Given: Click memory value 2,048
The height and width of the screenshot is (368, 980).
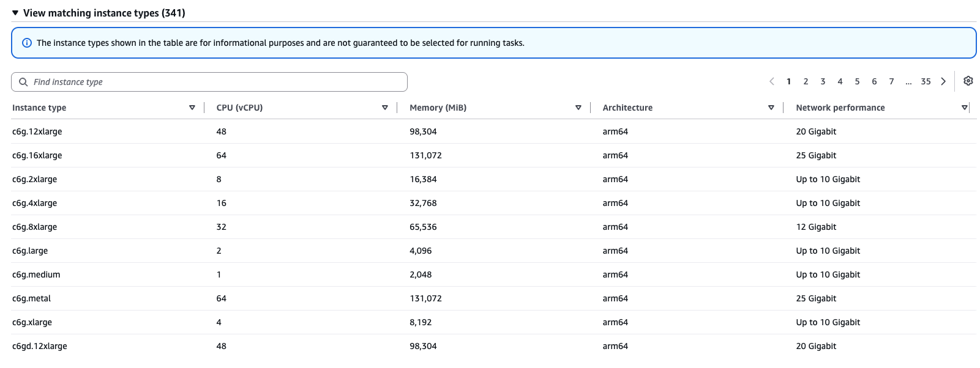Looking at the screenshot, I should (421, 274).
